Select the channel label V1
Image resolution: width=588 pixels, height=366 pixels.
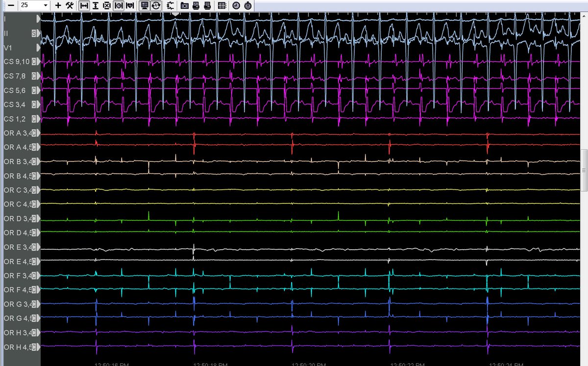tap(8, 48)
